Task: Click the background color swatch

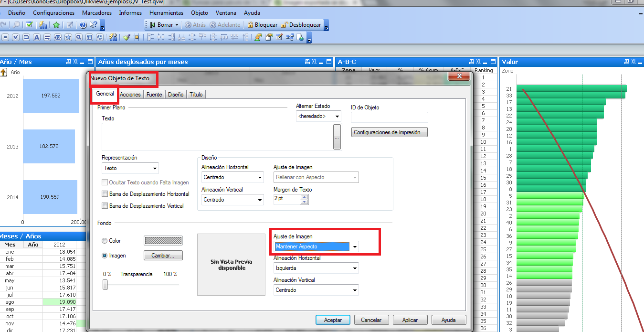Action: click(x=163, y=241)
